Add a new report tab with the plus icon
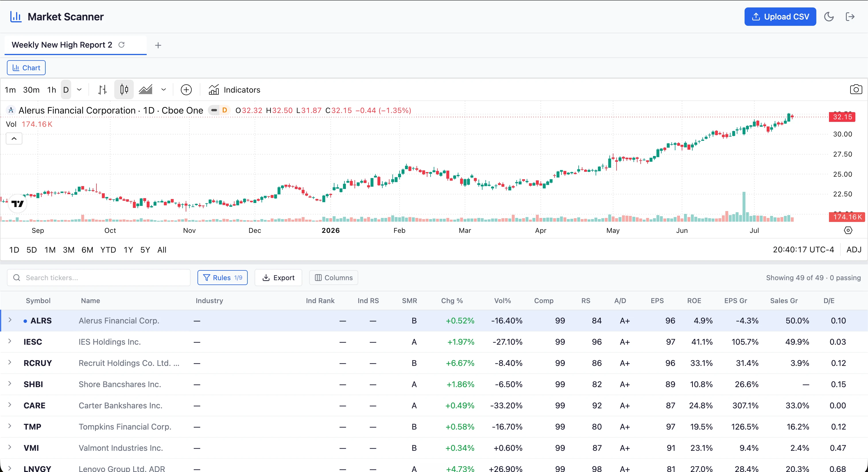 [x=158, y=45]
